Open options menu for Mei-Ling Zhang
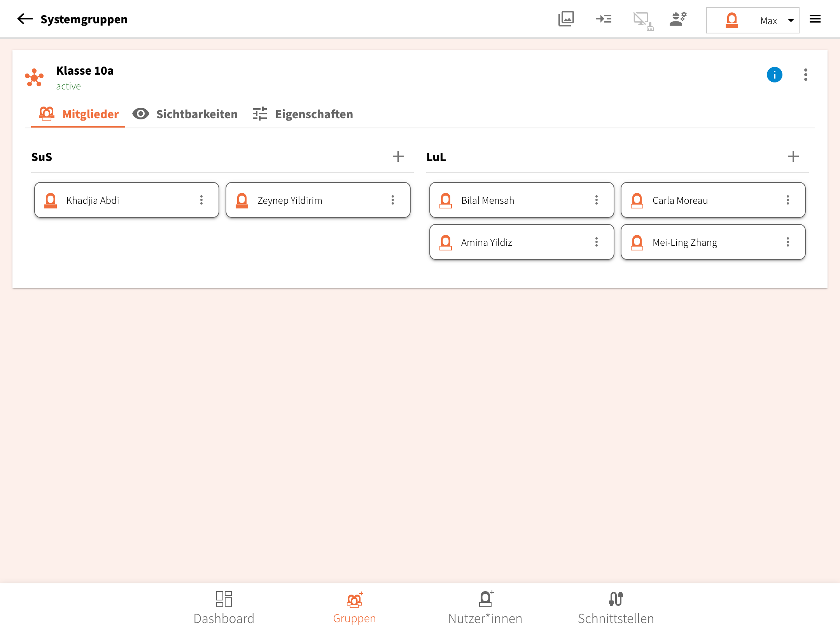This screenshot has width=840, height=630. coord(787,242)
